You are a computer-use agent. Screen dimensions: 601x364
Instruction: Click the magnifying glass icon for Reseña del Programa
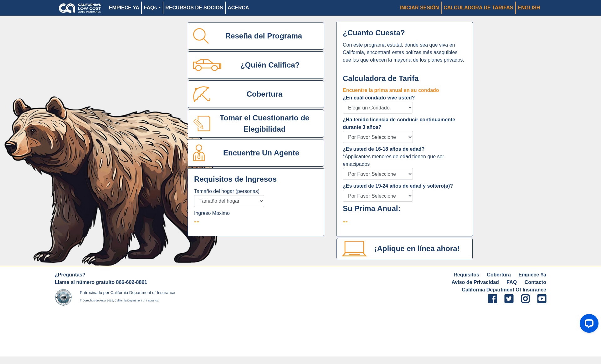pyautogui.click(x=201, y=36)
